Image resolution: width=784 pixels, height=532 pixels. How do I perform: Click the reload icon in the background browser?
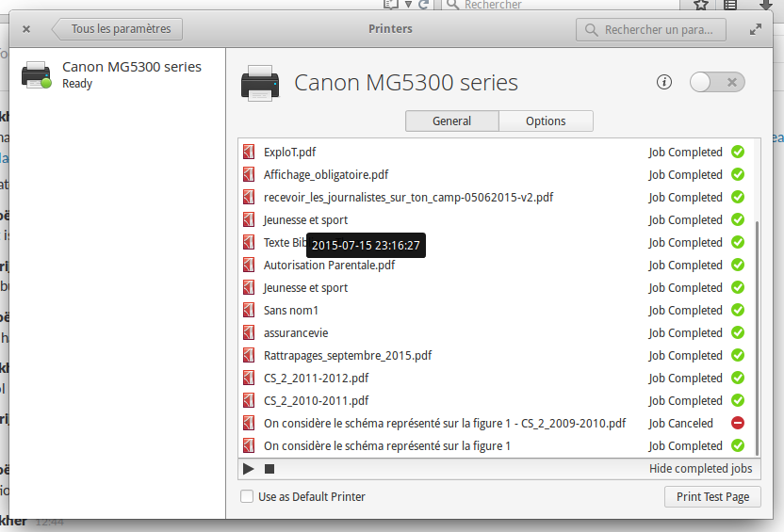[x=423, y=5]
